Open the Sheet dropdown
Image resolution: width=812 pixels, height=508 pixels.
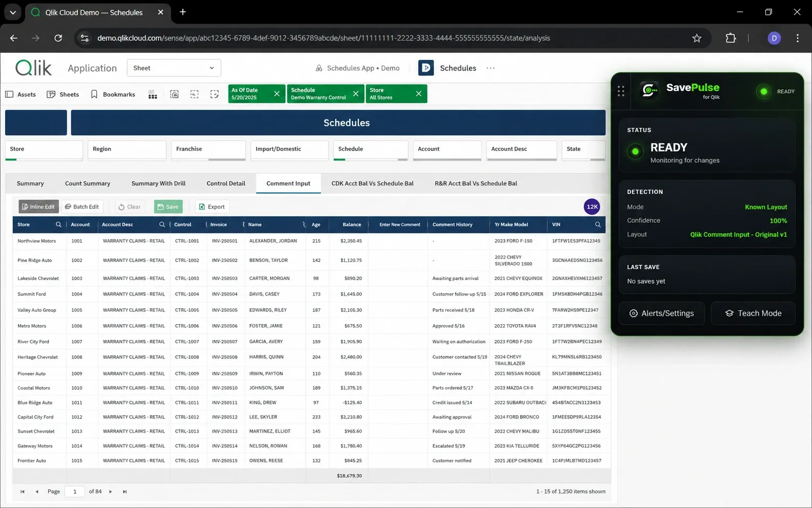point(174,68)
